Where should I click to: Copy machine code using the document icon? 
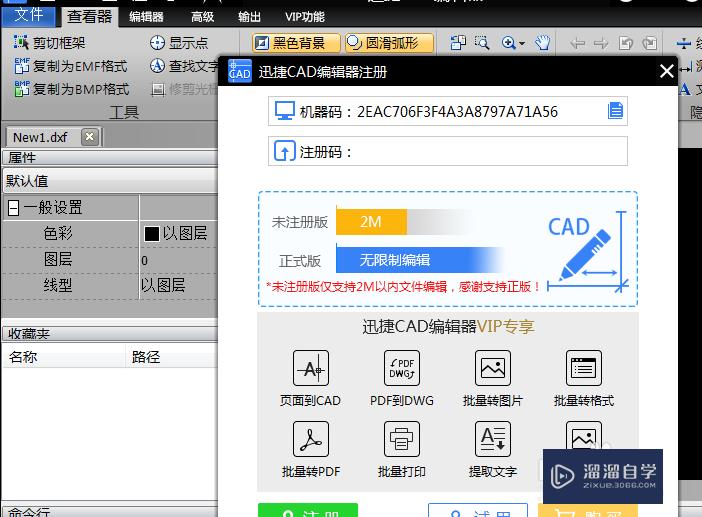tap(615, 110)
